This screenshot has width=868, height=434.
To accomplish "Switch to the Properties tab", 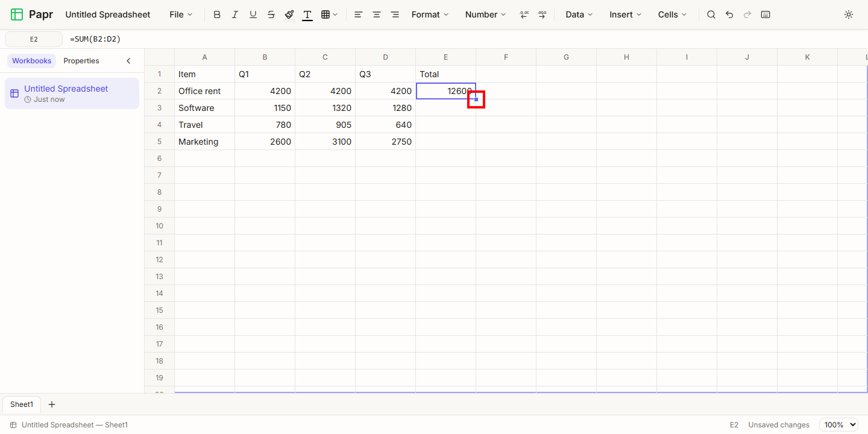I will pos(81,61).
